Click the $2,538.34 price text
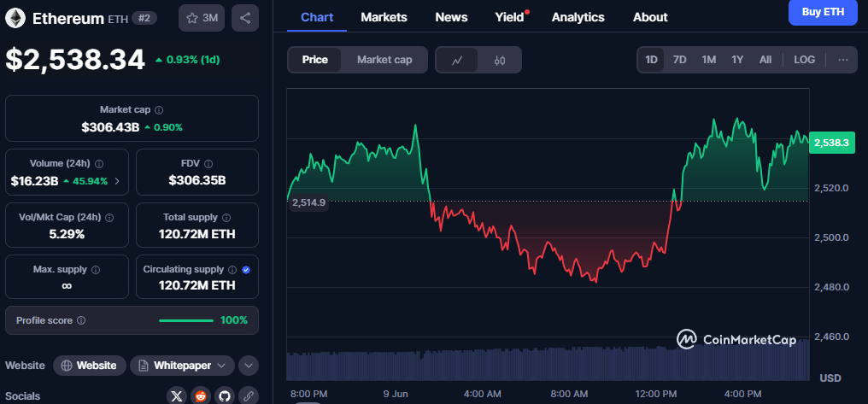This screenshot has width=868, height=404. pos(75,60)
